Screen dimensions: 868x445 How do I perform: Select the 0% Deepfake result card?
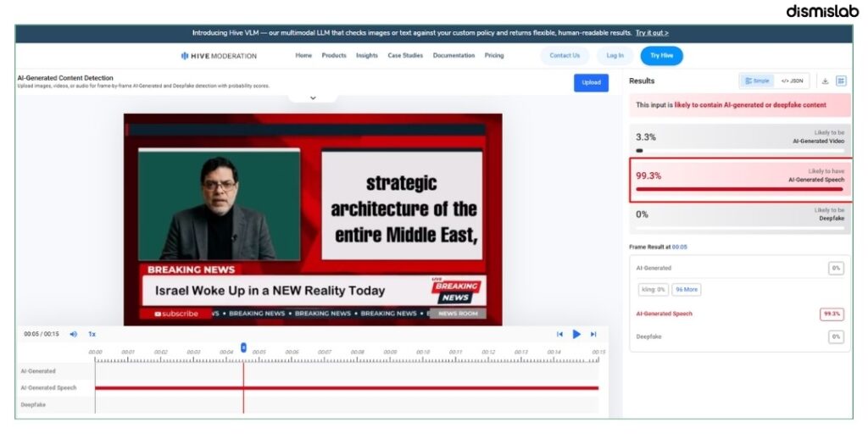[739, 218]
